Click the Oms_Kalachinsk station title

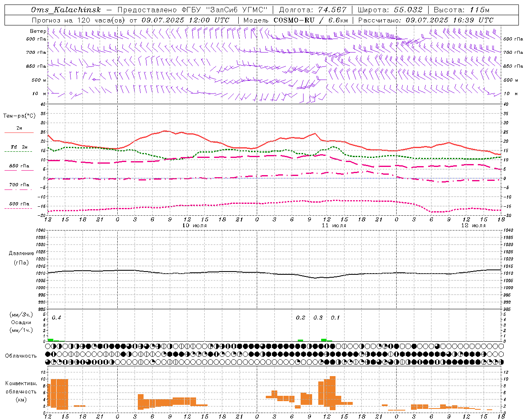pos(66,10)
